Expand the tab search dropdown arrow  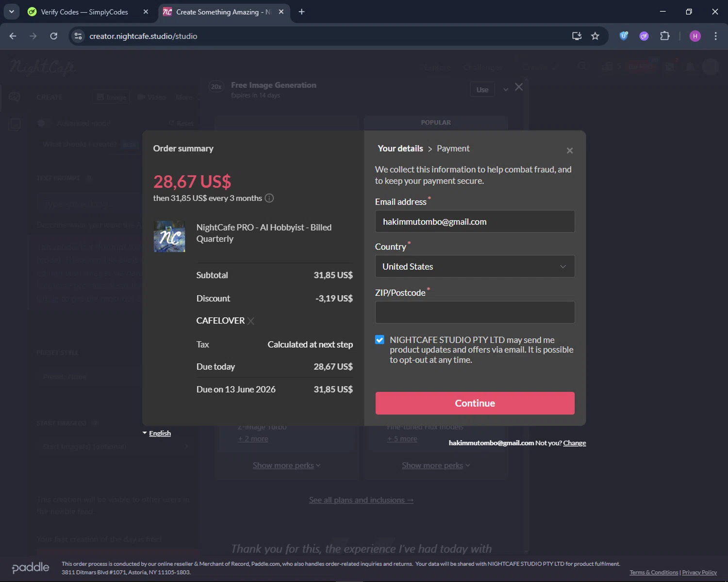(x=12, y=12)
